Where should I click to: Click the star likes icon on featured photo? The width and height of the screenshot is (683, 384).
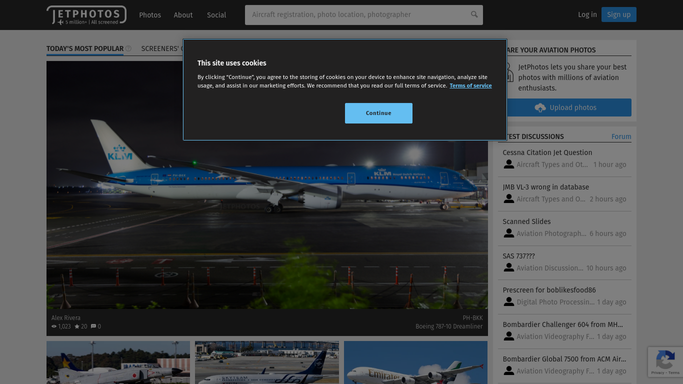(77, 327)
